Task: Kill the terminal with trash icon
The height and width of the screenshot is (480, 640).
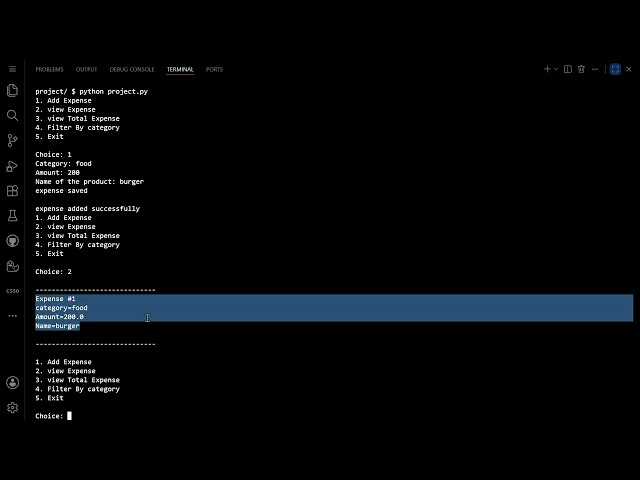Action: tap(581, 69)
